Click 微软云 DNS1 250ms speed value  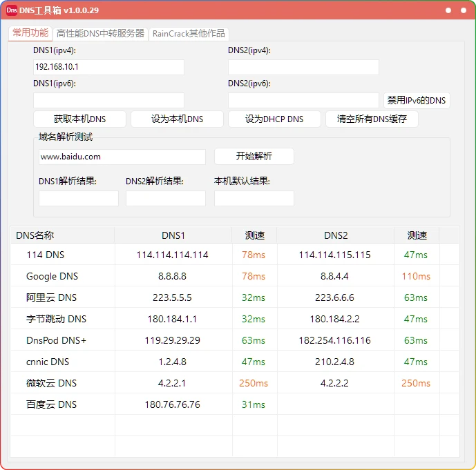[x=254, y=383]
